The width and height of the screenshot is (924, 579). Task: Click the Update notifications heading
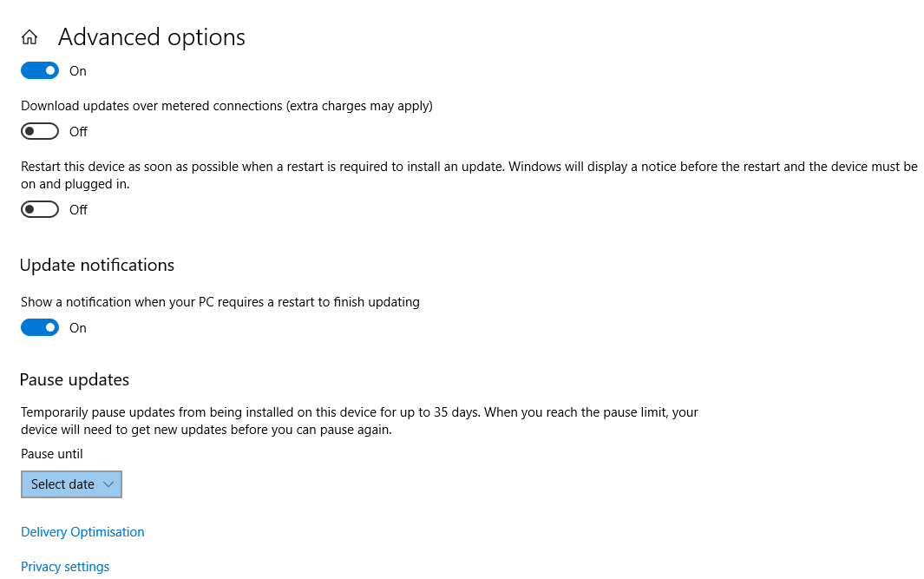pos(97,266)
